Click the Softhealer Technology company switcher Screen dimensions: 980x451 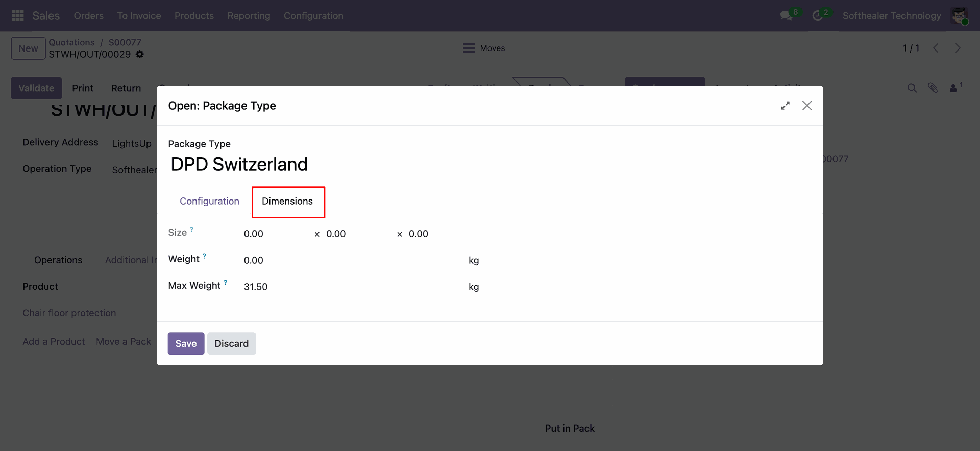click(x=892, y=16)
